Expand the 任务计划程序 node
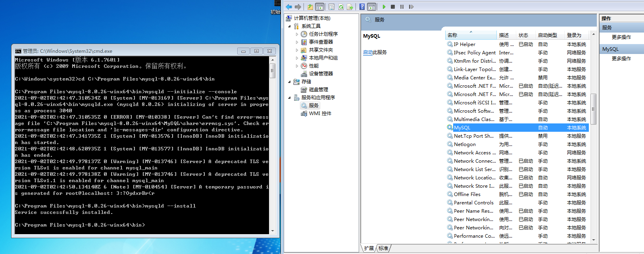Image resolution: width=644 pixels, height=254 pixels. click(297, 34)
